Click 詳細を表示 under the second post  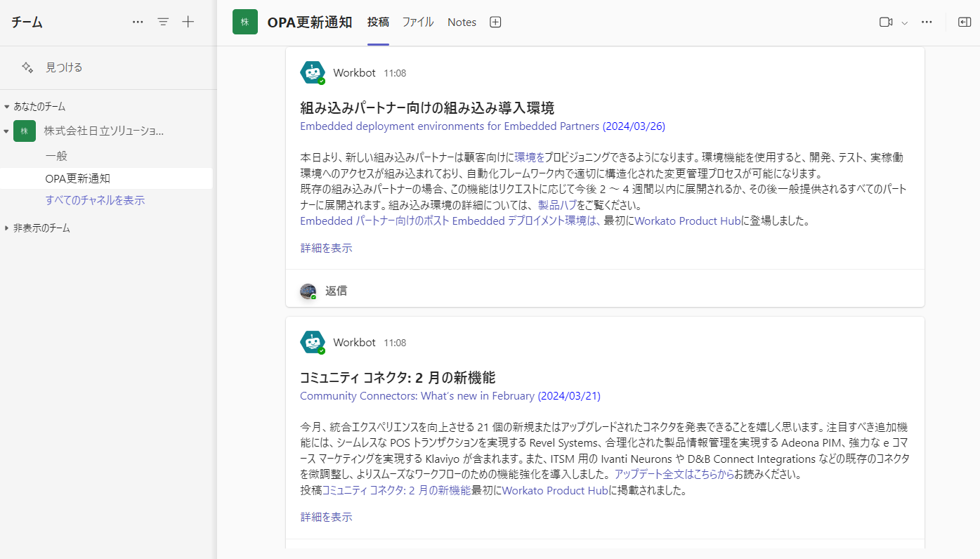pos(326,517)
